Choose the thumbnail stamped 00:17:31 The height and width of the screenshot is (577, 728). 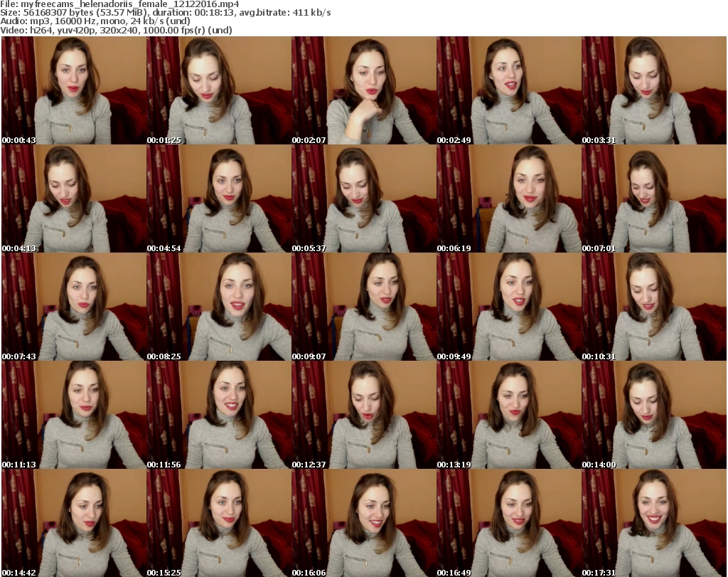654,523
